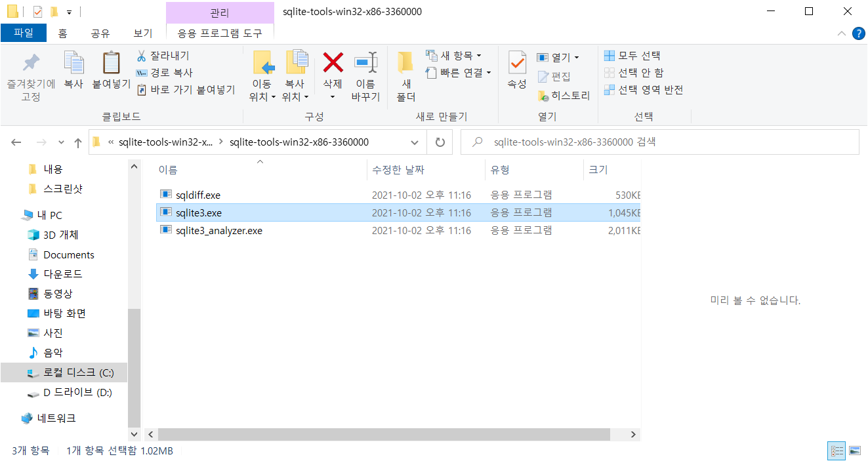The height and width of the screenshot is (461, 868).
Task: Cut selection with 잘라내기
Action: pyautogui.click(x=163, y=56)
